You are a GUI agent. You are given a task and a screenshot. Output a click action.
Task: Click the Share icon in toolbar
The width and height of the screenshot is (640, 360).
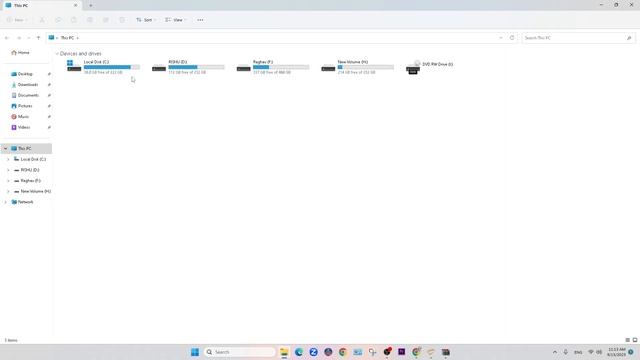[106, 20]
